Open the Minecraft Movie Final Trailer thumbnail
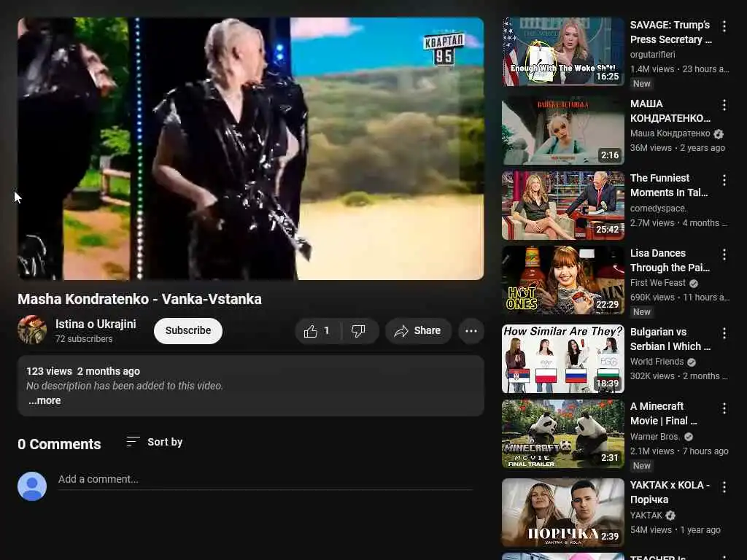 [562, 434]
